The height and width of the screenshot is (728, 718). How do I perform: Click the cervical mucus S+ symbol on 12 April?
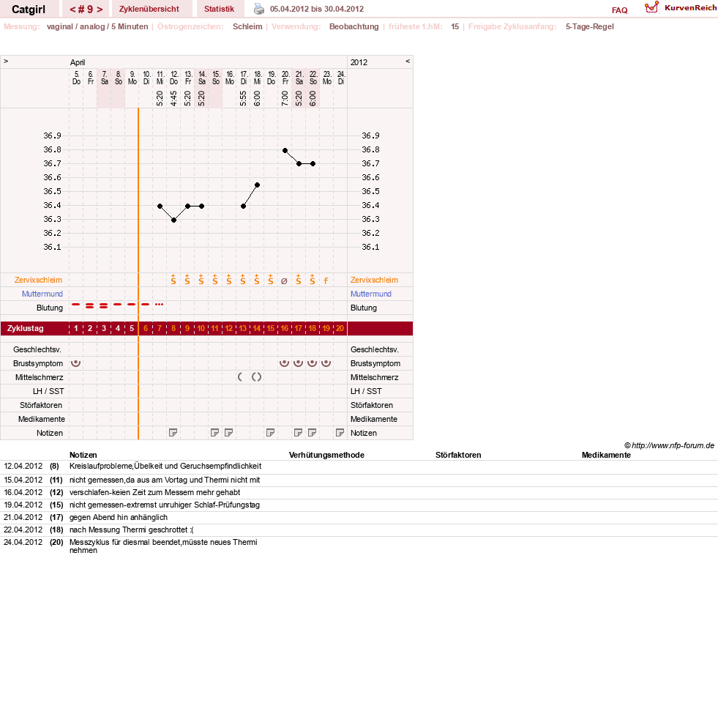coord(173,280)
